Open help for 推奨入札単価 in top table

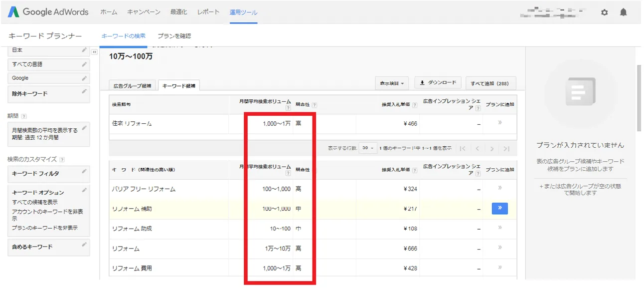[414, 105]
